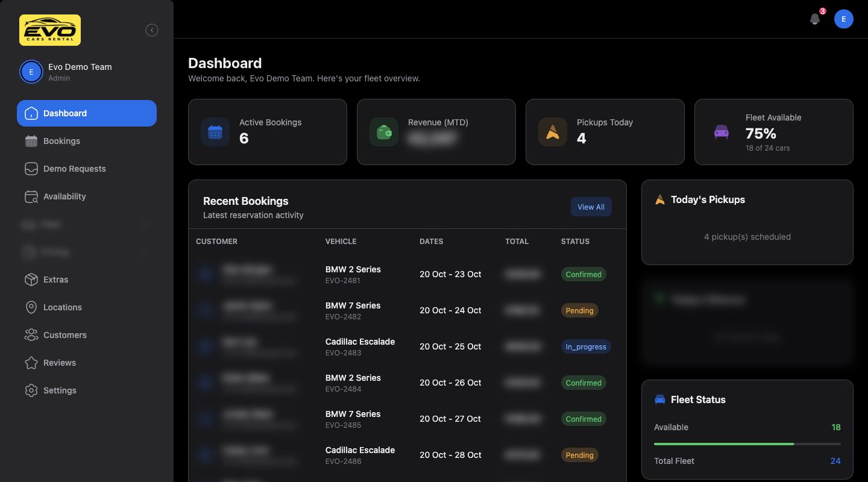Click the dates 20 Oct - 26 Oct

450,383
